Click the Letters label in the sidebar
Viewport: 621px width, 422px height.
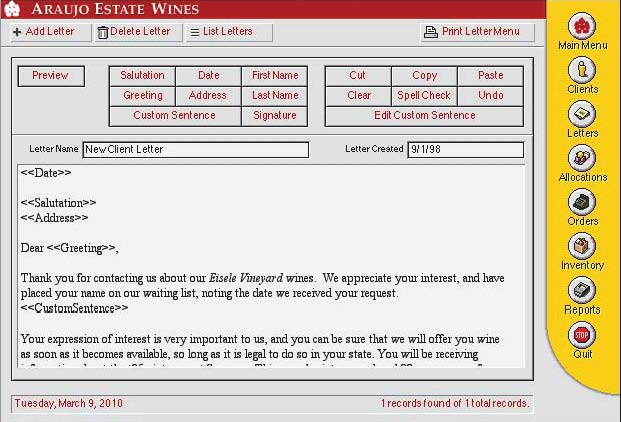583,133
